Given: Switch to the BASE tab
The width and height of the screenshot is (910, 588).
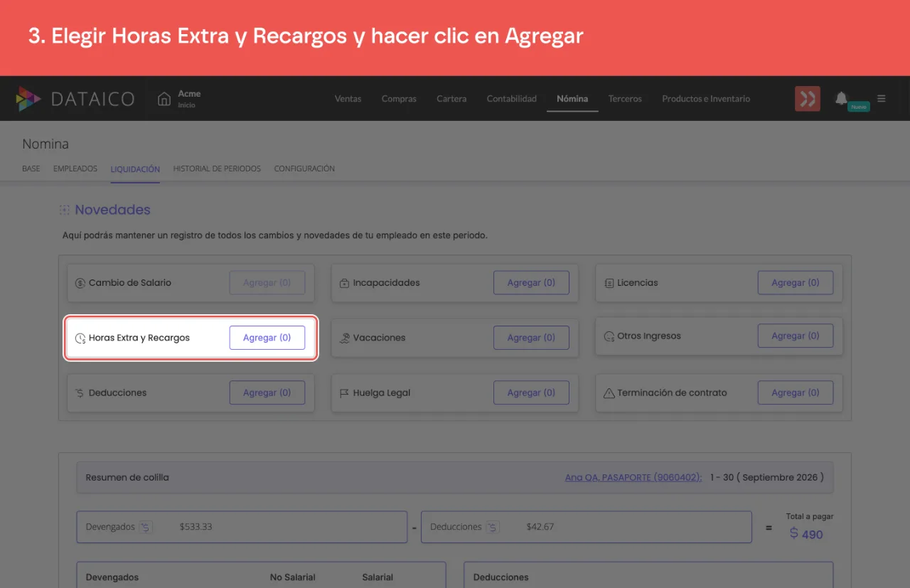Looking at the screenshot, I should pos(31,169).
